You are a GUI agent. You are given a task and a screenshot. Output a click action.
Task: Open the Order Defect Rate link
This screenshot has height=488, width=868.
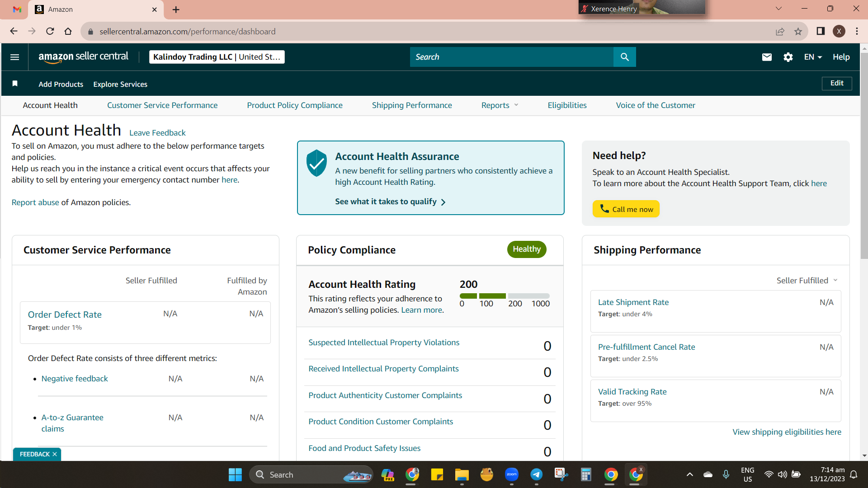pos(65,314)
